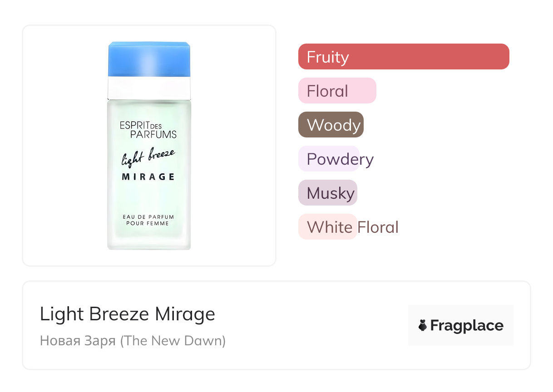This screenshot has height=392, width=553.
Task: Select the White Floral accord tag
Action: point(328,227)
